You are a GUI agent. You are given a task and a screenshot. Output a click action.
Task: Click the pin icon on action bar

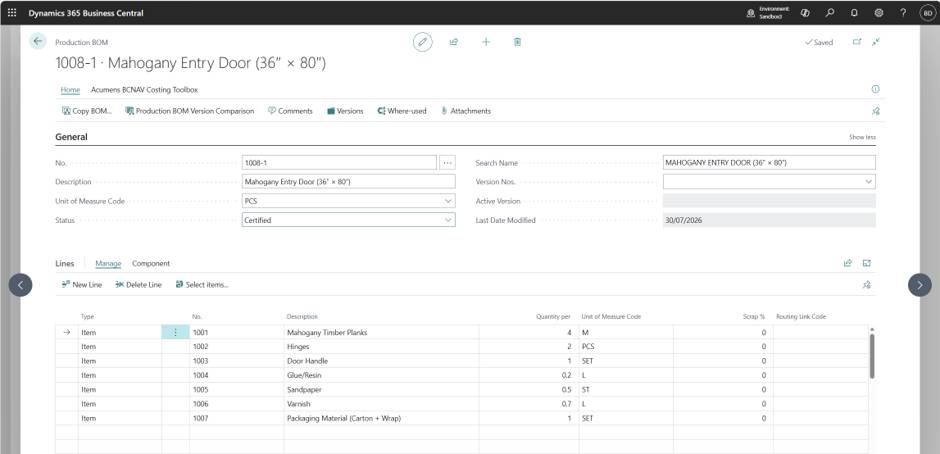point(875,111)
